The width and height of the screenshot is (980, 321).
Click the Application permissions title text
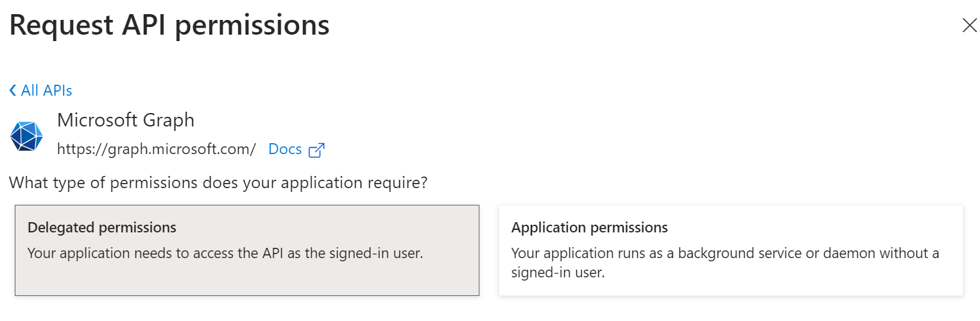pyautogui.click(x=589, y=227)
